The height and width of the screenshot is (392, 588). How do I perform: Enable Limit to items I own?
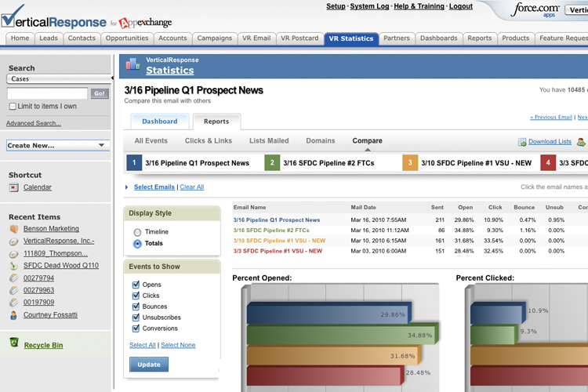coord(12,107)
